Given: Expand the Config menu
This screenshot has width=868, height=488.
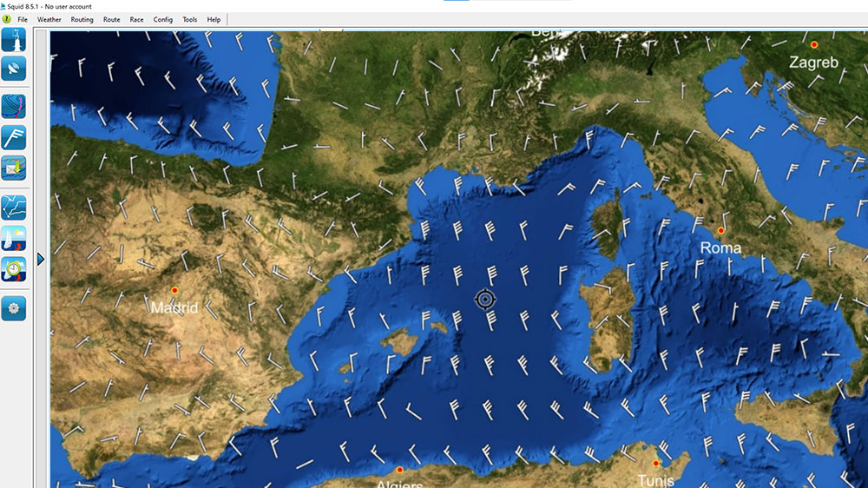Looking at the screenshot, I should pyautogui.click(x=163, y=19).
